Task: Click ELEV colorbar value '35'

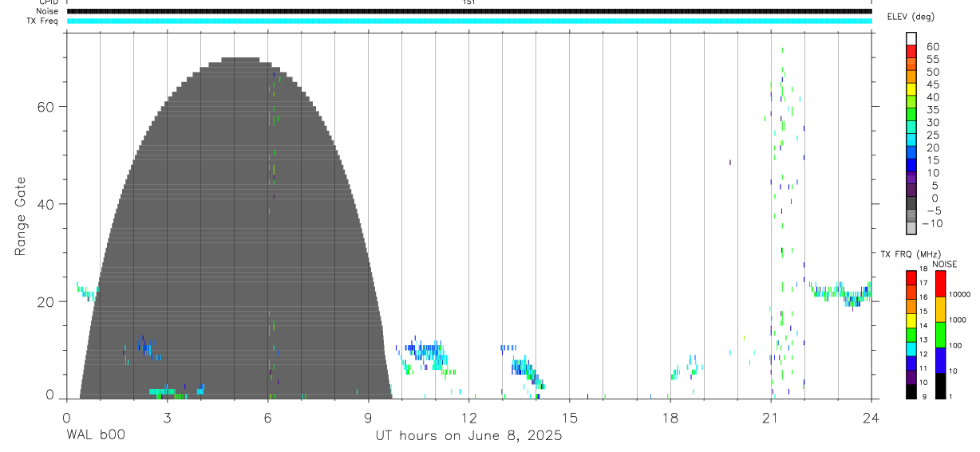Action: (x=932, y=110)
